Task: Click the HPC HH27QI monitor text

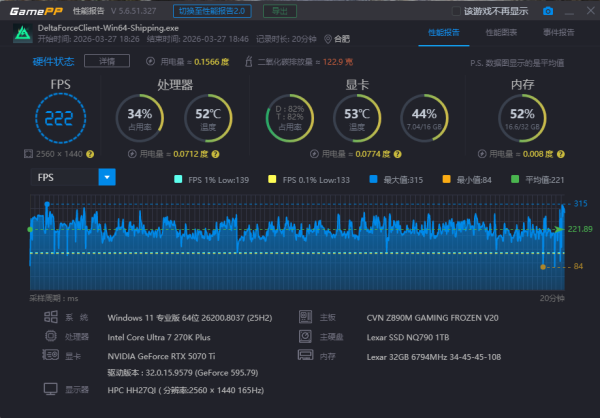Action: 186,390
